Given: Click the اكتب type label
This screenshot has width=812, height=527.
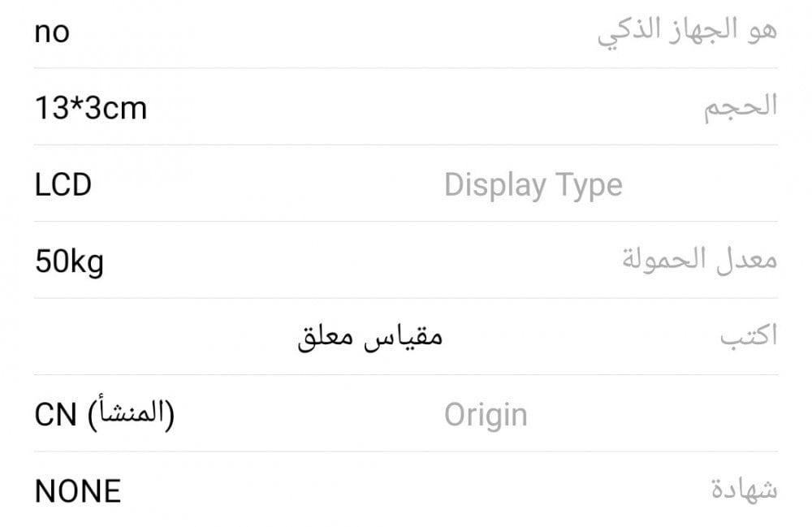Looking at the screenshot, I should coord(749,335).
